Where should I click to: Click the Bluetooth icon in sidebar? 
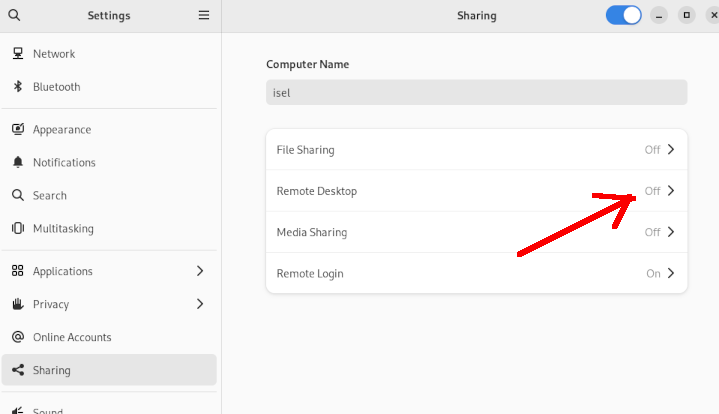[x=17, y=87]
